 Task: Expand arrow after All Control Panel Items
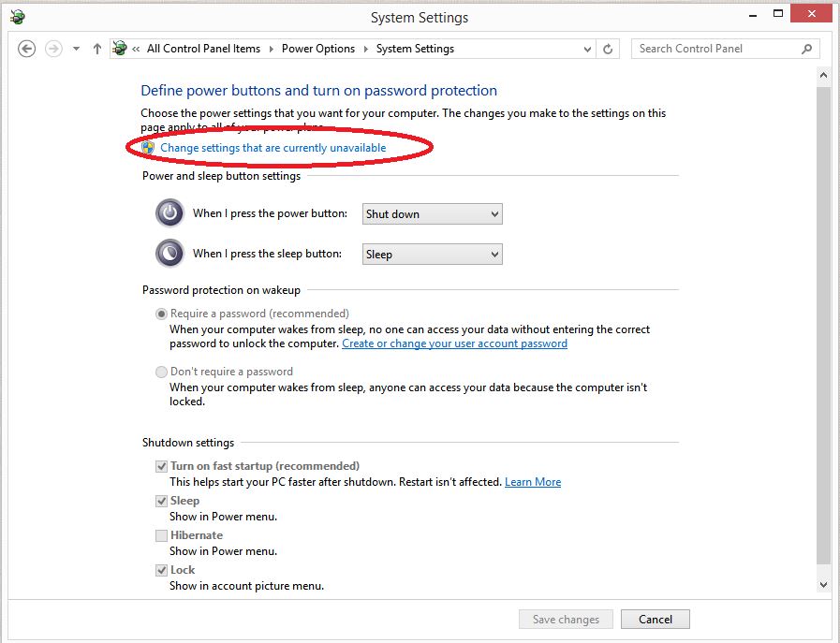[271, 50]
